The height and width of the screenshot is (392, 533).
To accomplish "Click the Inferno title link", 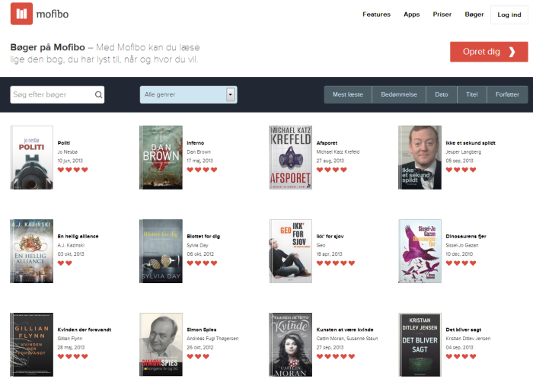I will pos(196,143).
